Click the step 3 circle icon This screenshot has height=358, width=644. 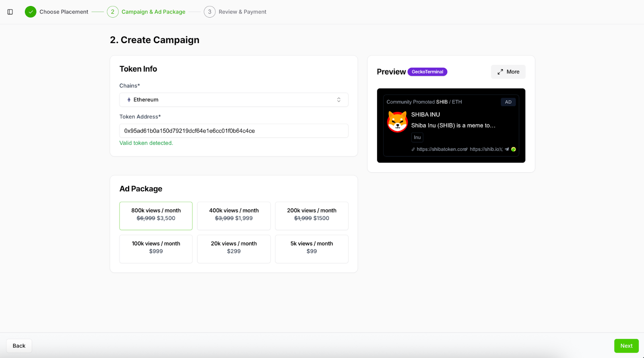point(210,12)
